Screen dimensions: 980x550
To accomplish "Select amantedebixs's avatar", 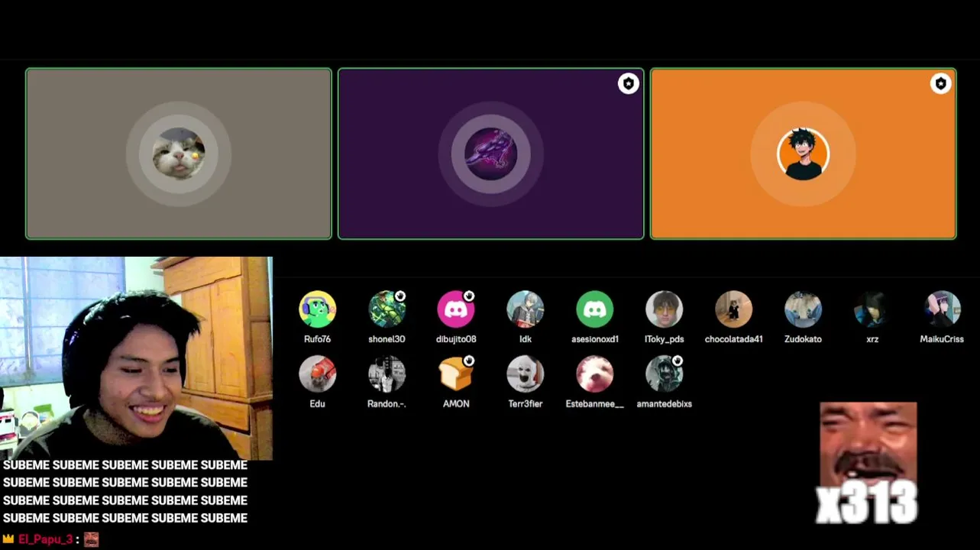I will click(x=664, y=374).
